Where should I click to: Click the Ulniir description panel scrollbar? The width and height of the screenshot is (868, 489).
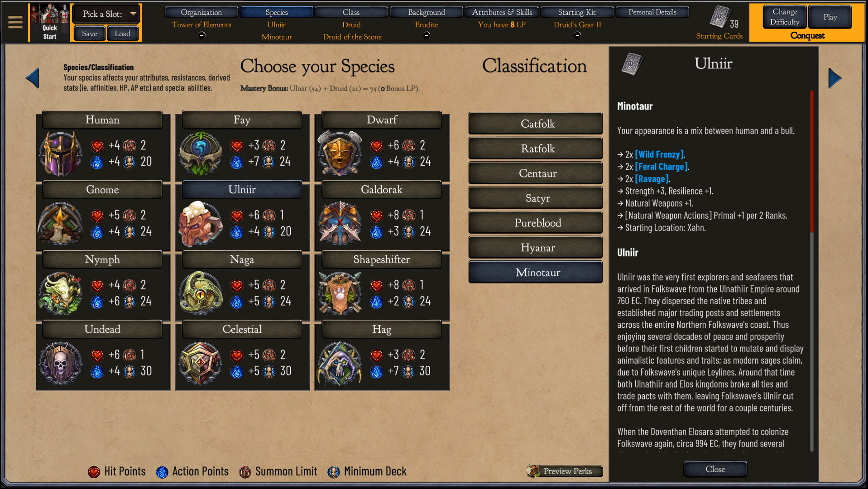812,271
